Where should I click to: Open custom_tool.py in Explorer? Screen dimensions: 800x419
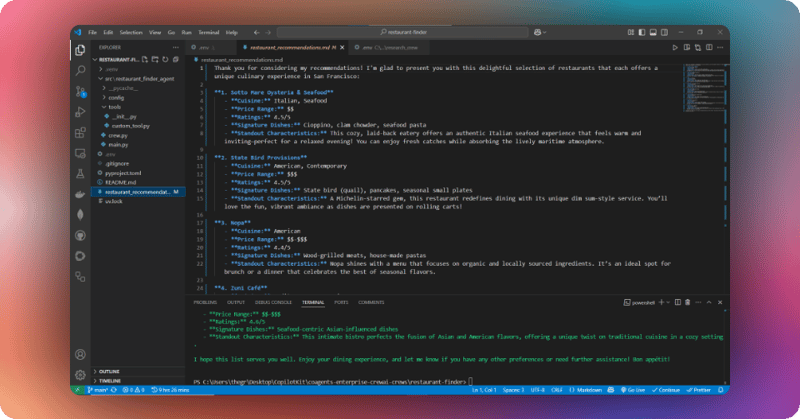(x=131, y=126)
